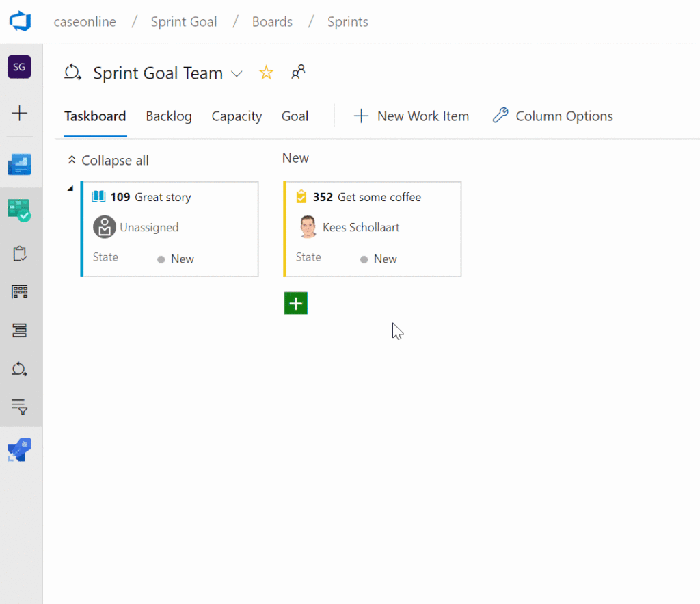Open the Backlogs stacked-bars icon
The height and width of the screenshot is (604, 700).
click(x=19, y=330)
